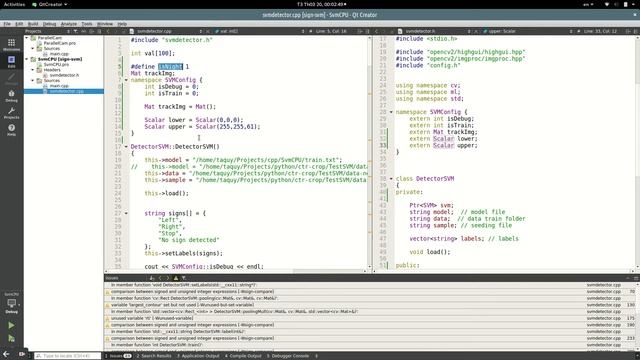Image resolution: width=640 pixels, height=360 pixels.
Task: Click the filter tree icon in Projects panel
Action: coord(76,31)
